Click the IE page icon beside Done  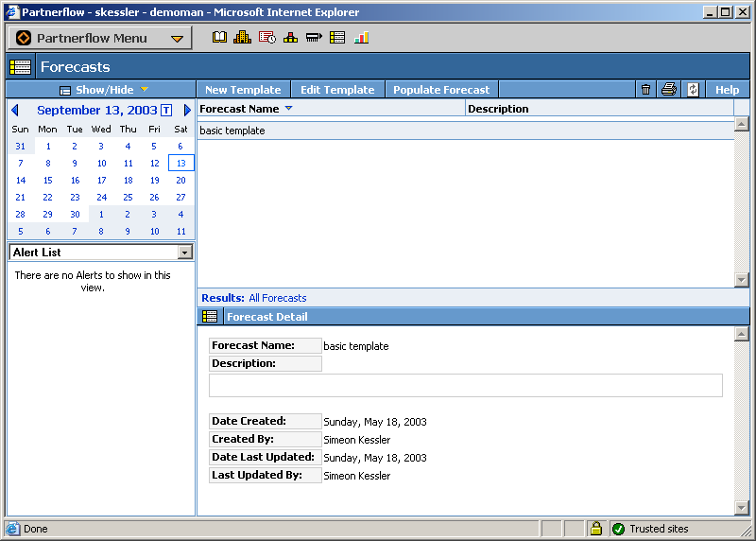coord(12,529)
